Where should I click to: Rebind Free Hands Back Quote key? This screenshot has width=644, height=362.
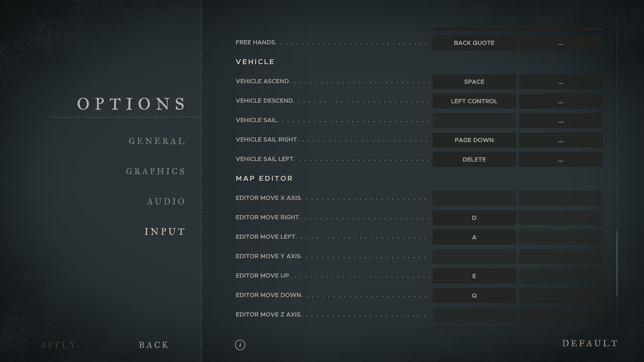point(474,43)
